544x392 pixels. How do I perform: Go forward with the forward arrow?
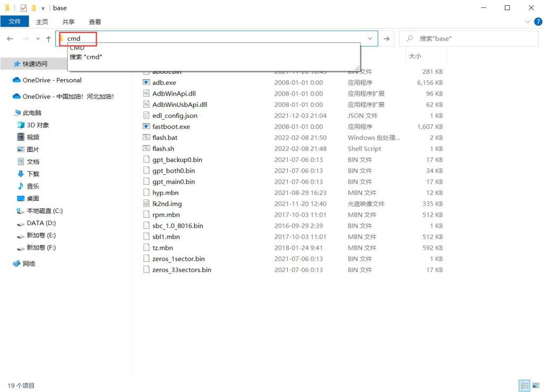pos(25,38)
